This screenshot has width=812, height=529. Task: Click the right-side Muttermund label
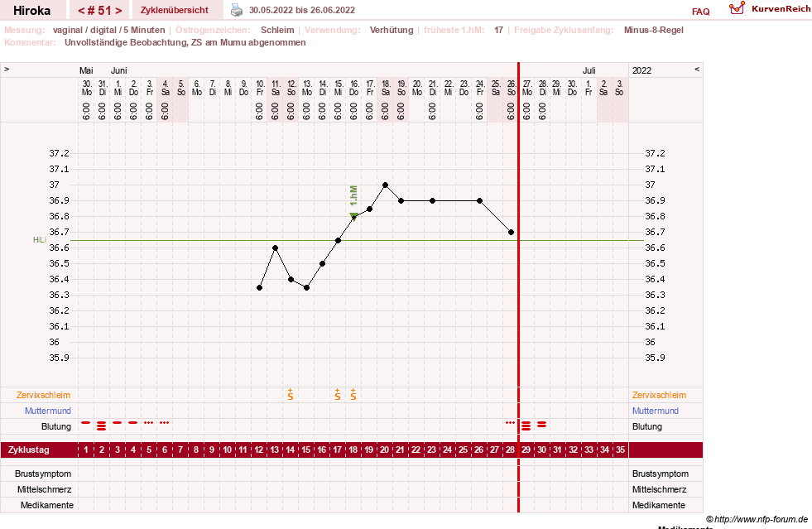click(655, 411)
